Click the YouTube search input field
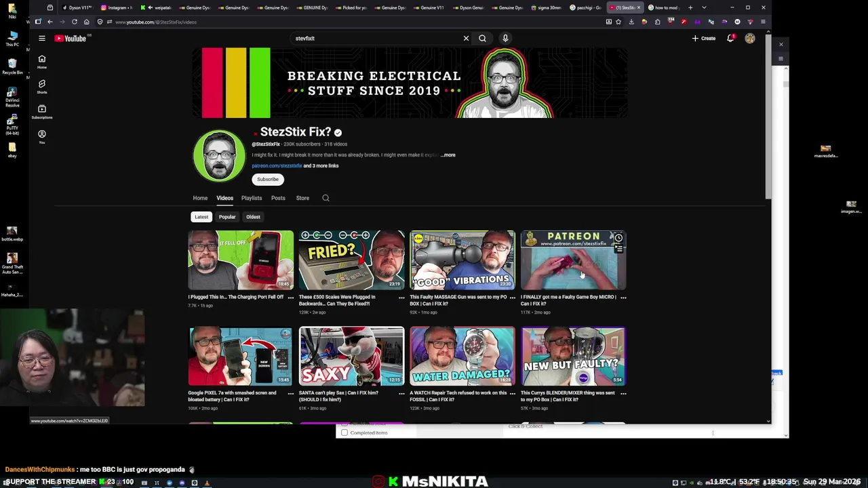 376,39
